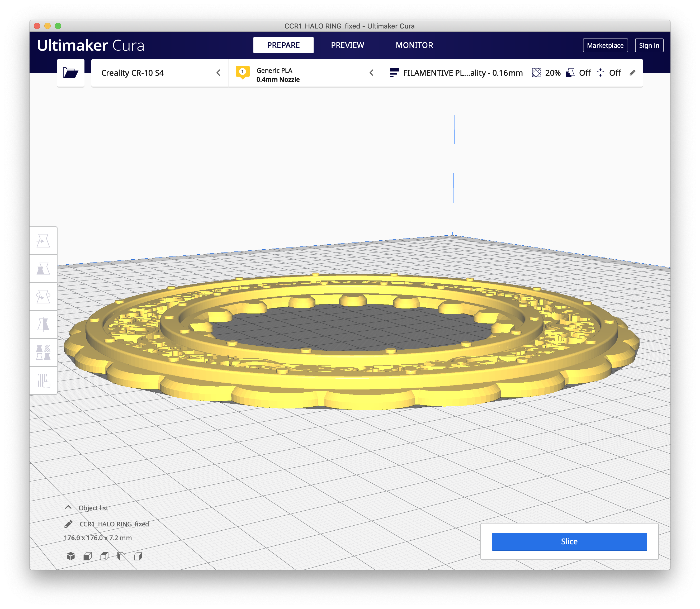Switch to the MONITOR stage
The width and height of the screenshot is (700, 609).
click(414, 45)
